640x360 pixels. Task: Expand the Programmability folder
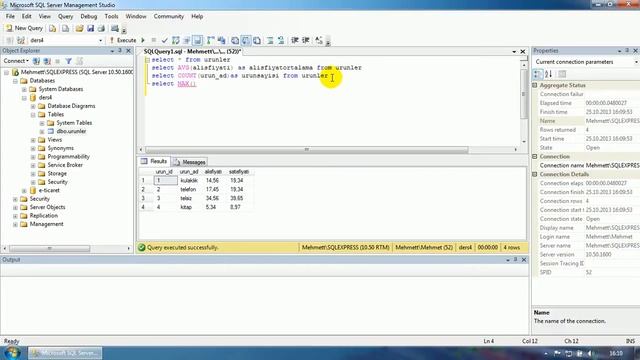coord(33,157)
